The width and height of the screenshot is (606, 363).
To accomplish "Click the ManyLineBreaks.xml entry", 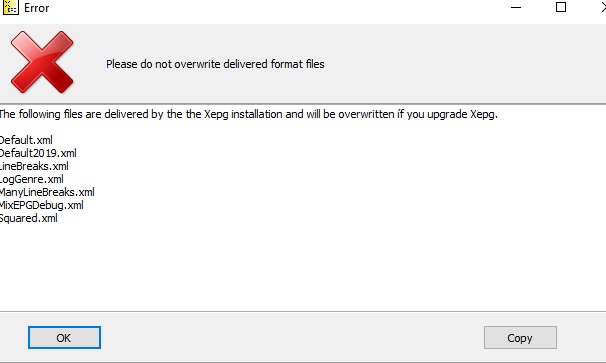I will coord(47,192).
